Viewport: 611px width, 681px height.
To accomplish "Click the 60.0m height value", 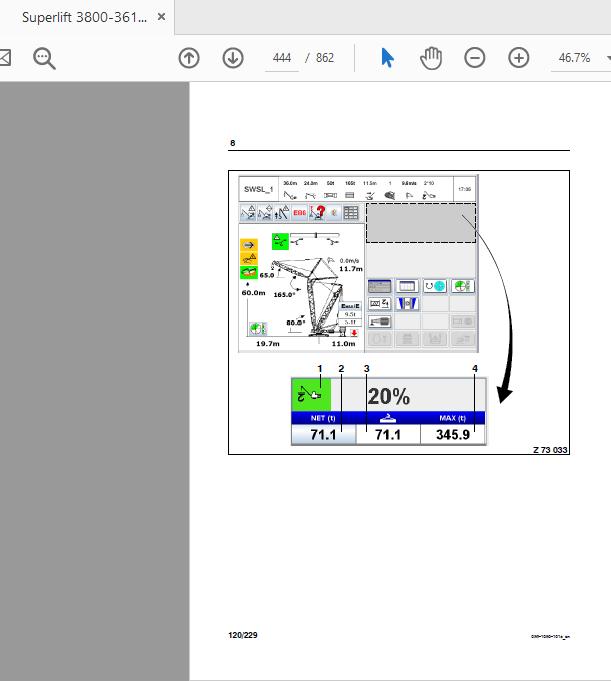I will point(253,293).
